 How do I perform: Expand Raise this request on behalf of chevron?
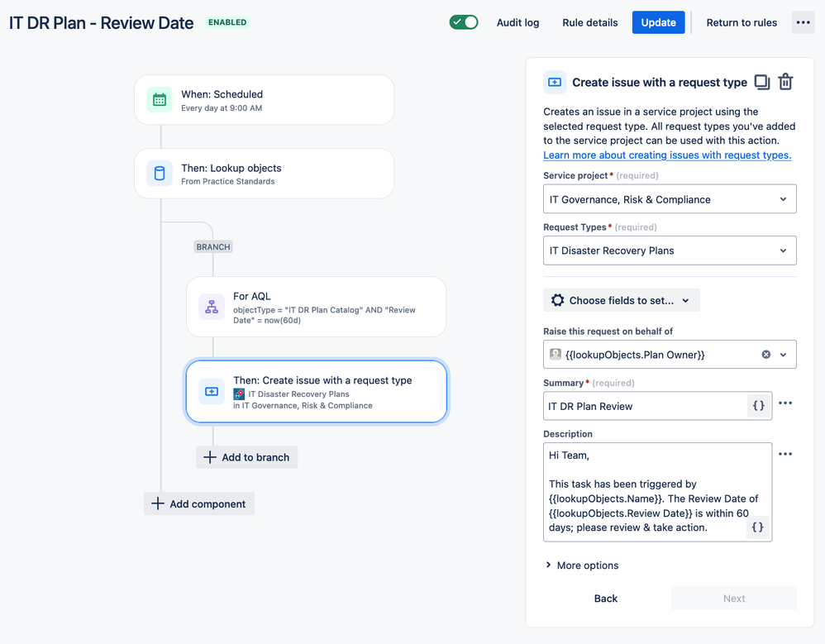(x=784, y=355)
